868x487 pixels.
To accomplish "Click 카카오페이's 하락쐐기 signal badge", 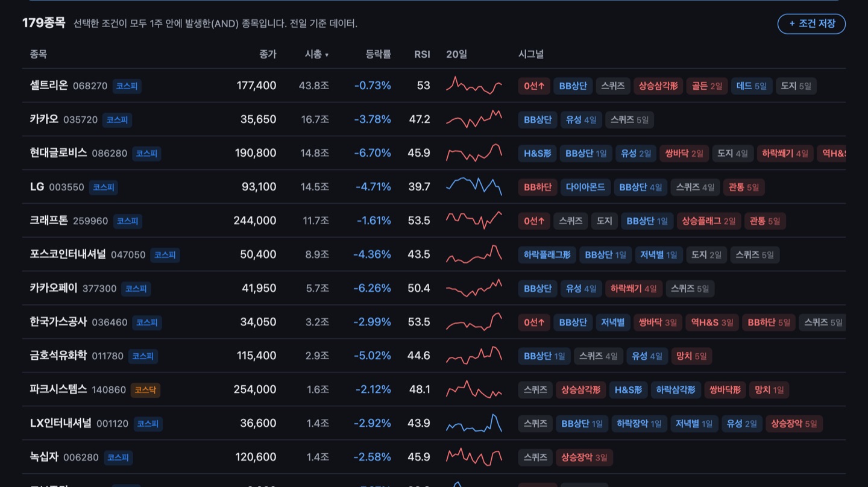I will pyautogui.click(x=633, y=289).
